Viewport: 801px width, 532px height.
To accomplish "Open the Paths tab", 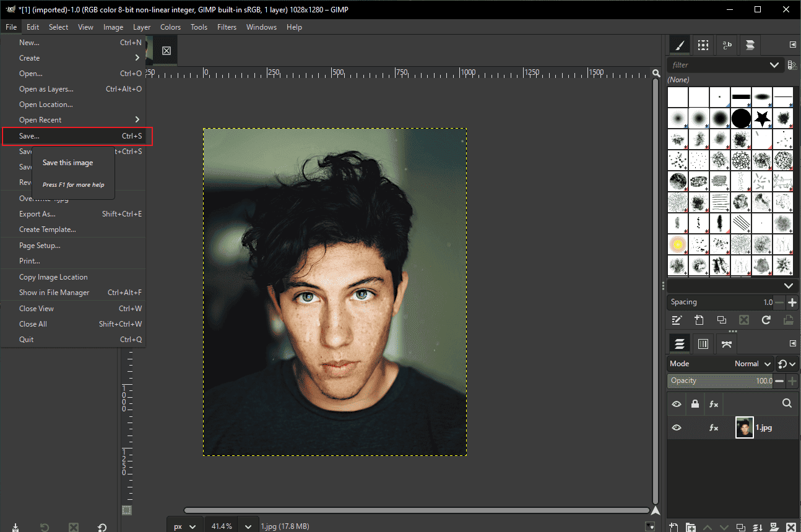I will tap(726, 343).
